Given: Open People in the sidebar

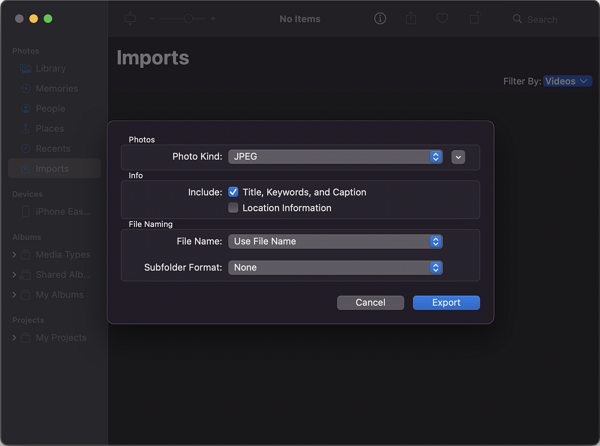Looking at the screenshot, I should tap(50, 108).
